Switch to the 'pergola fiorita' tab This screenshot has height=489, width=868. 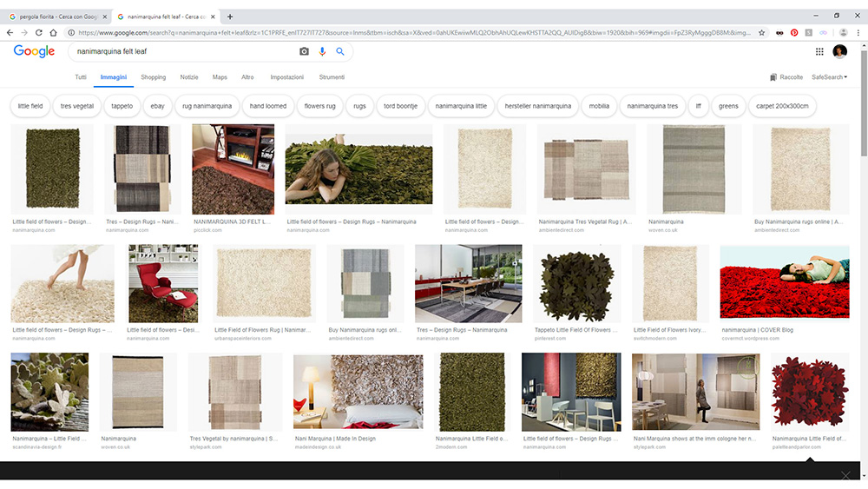[x=57, y=17]
